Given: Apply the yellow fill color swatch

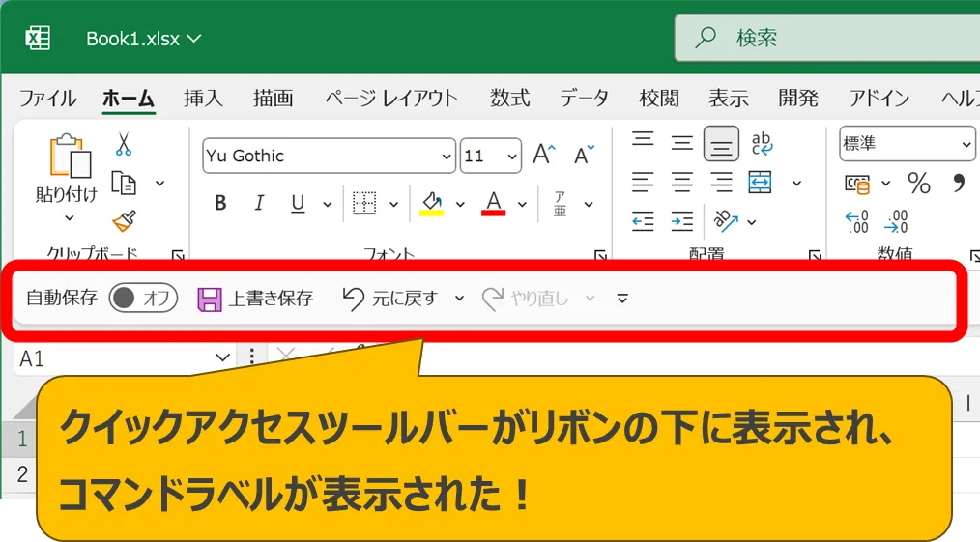Looking at the screenshot, I should [431, 204].
